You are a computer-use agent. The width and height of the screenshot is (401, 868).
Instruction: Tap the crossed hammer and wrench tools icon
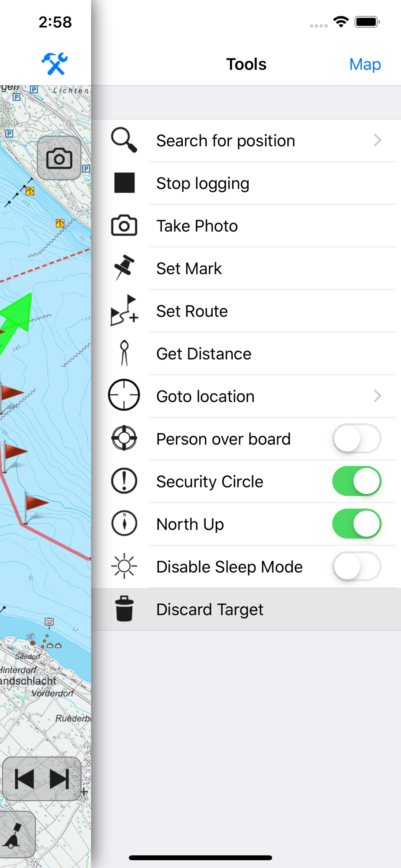coord(55,64)
